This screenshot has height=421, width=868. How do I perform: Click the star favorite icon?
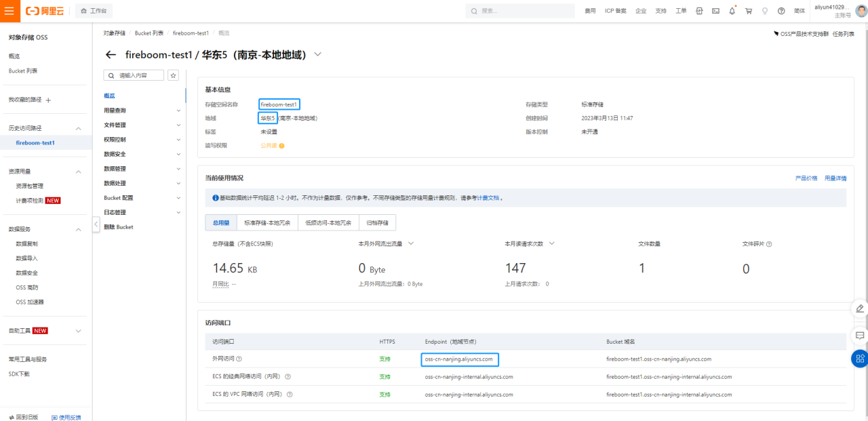[174, 75]
